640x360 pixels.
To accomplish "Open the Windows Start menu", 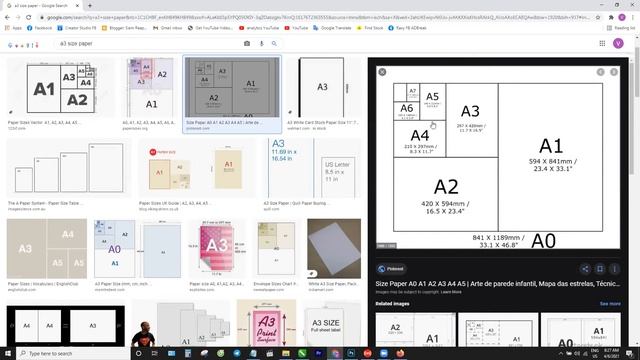I will click(8, 353).
